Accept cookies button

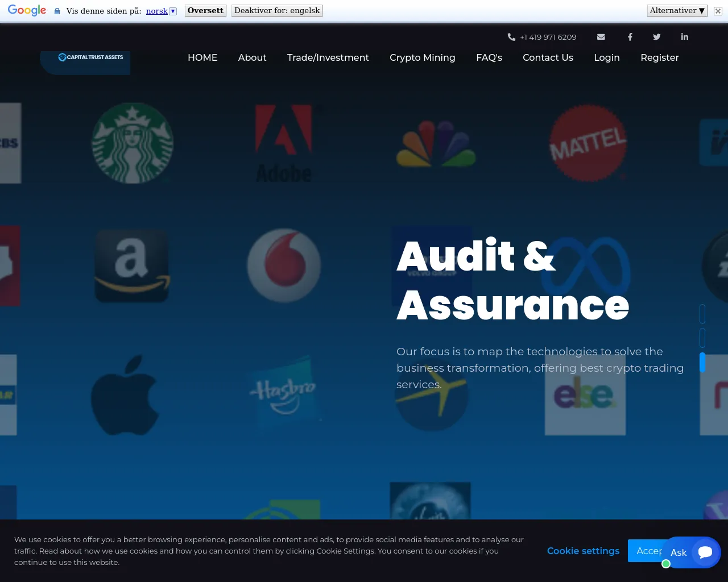click(x=646, y=551)
